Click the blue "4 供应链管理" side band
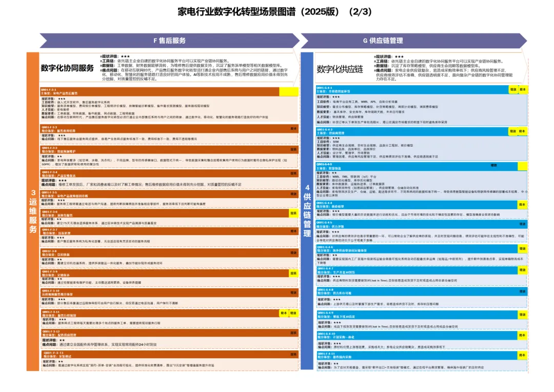554x392 pixels. point(307,211)
